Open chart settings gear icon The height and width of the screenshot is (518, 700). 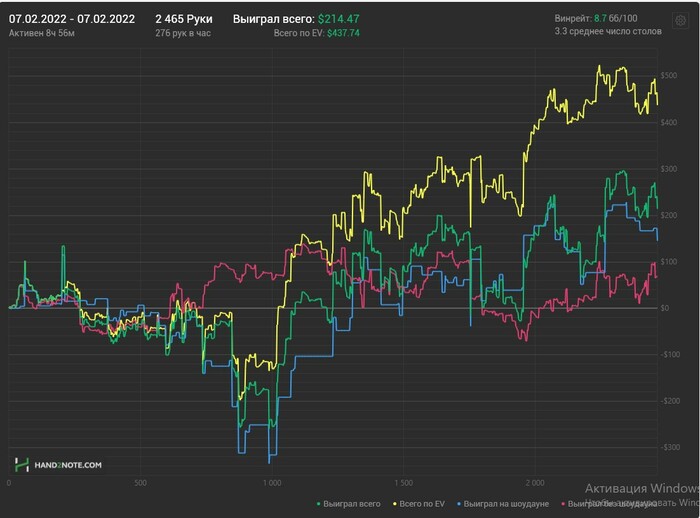681,21
